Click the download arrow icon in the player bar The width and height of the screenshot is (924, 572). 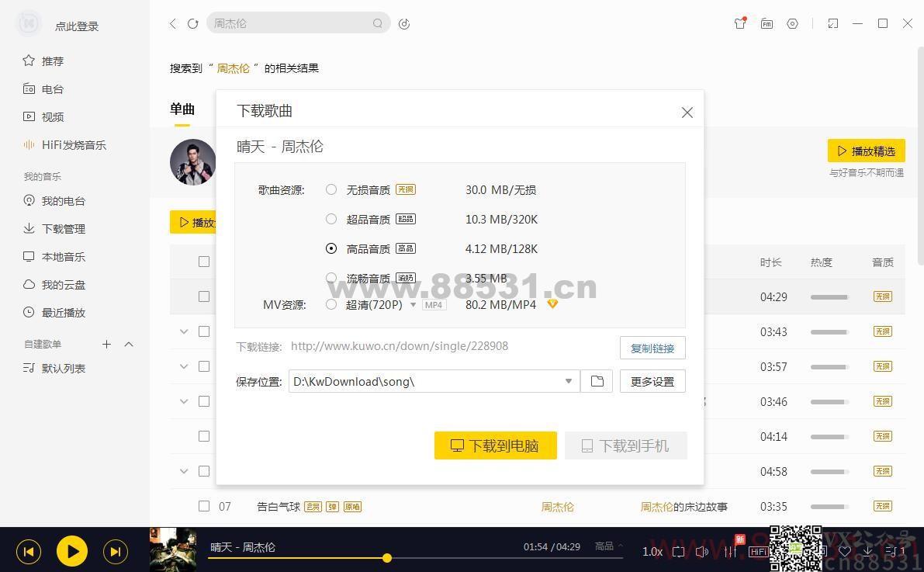click(868, 552)
